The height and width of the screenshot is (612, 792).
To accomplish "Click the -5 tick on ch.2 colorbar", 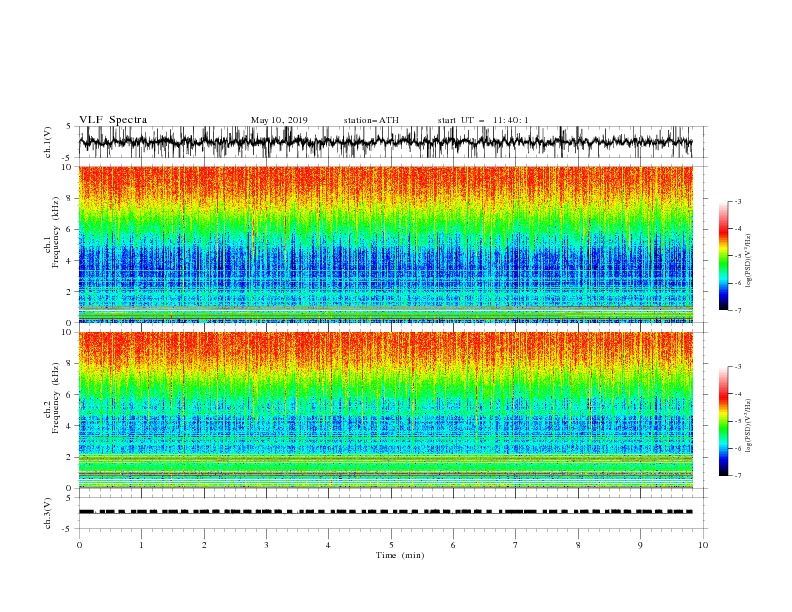I will 738,421.
